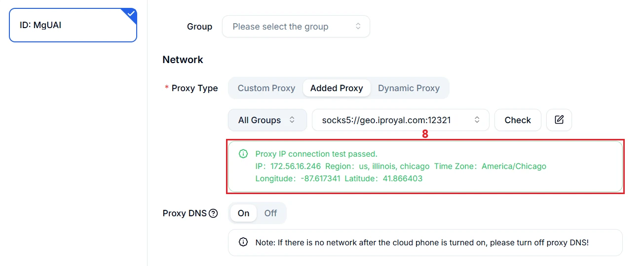
Task: Select the ID: MgUAI profile card
Action: [x=73, y=25]
